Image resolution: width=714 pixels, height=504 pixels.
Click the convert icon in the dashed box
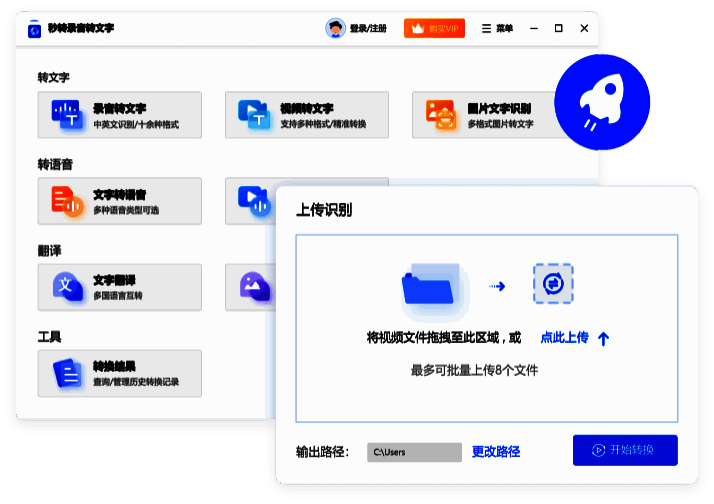(x=553, y=284)
